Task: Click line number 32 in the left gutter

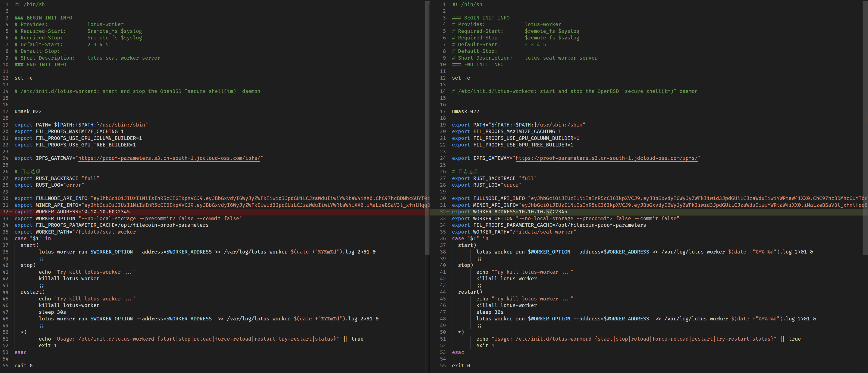Action: 5,211
